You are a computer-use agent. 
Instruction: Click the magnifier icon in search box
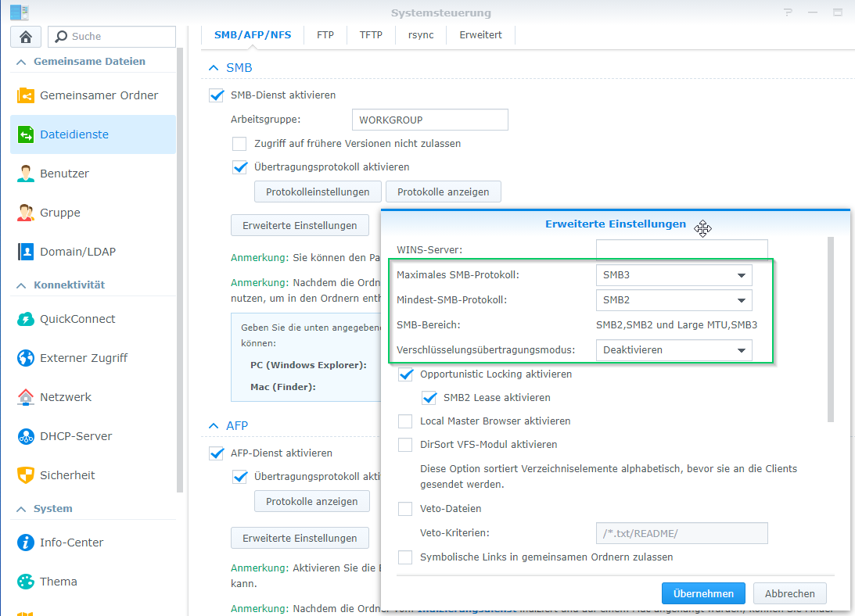point(62,37)
